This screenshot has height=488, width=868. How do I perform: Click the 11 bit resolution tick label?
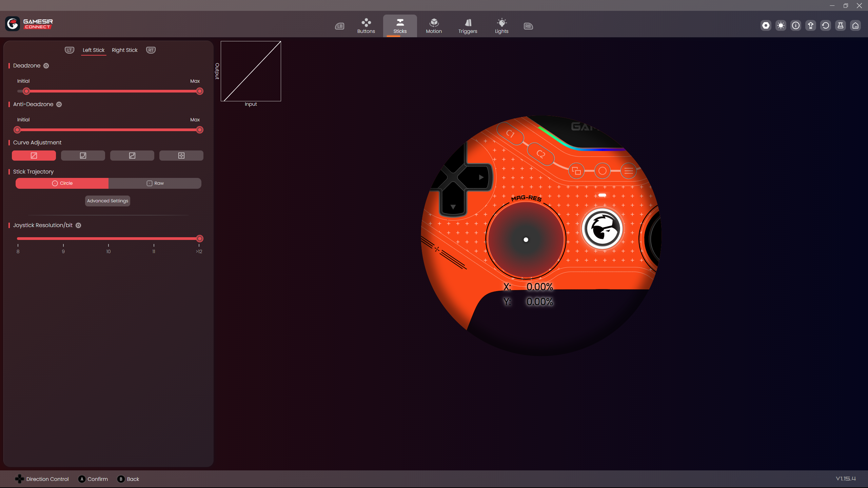tap(154, 251)
